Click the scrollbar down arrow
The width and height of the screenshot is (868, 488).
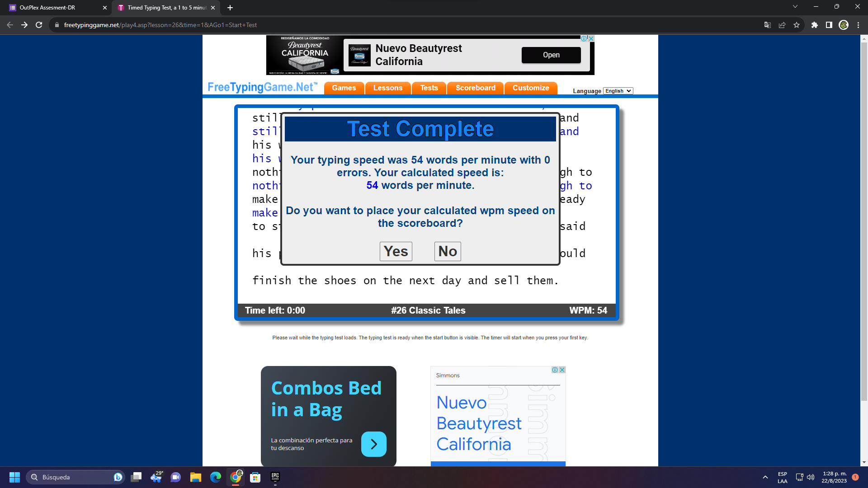[x=864, y=463]
